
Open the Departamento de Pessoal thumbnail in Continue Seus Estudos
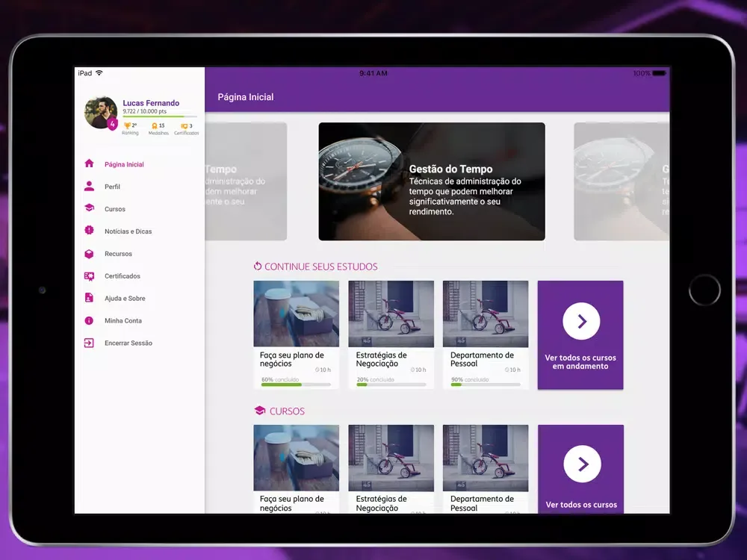[x=486, y=314]
